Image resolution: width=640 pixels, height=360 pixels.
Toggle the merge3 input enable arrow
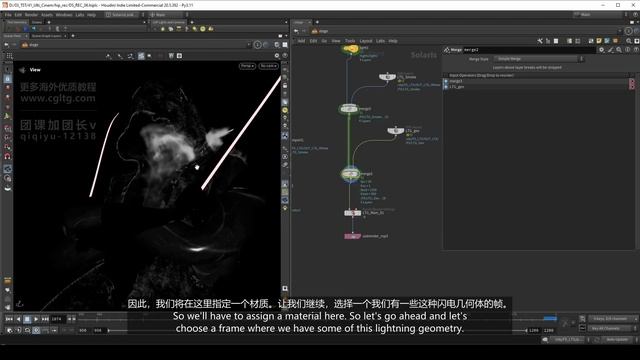pos(446,81)
